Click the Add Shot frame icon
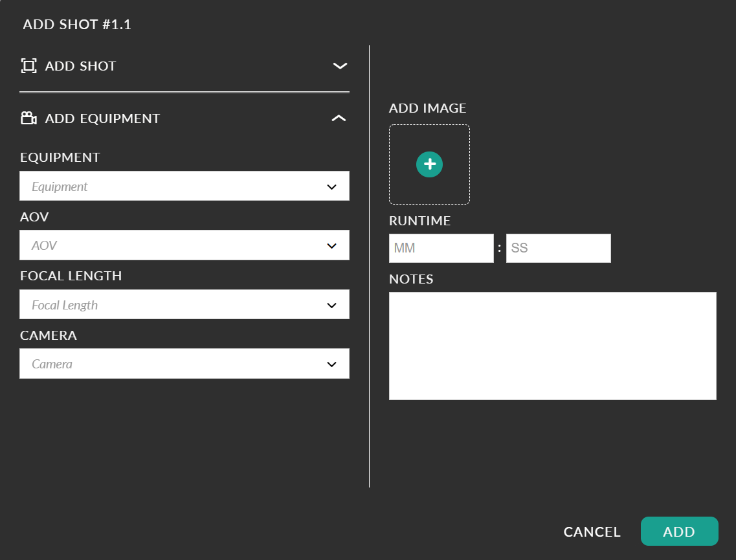736x560 pixels. click(x=28, y=66)
